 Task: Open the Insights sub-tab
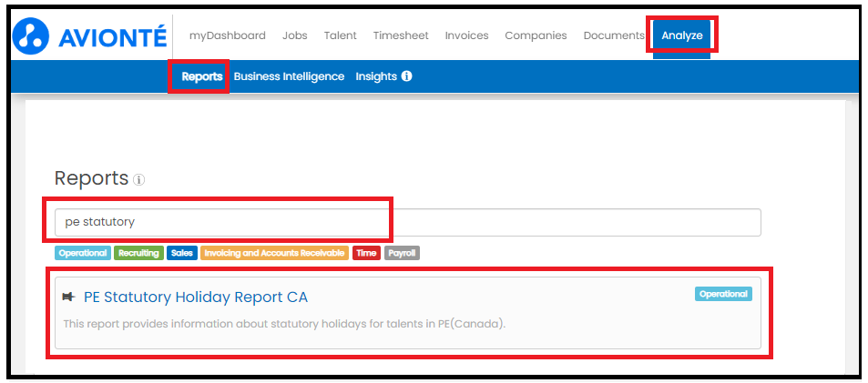click(x=376, y=76)
